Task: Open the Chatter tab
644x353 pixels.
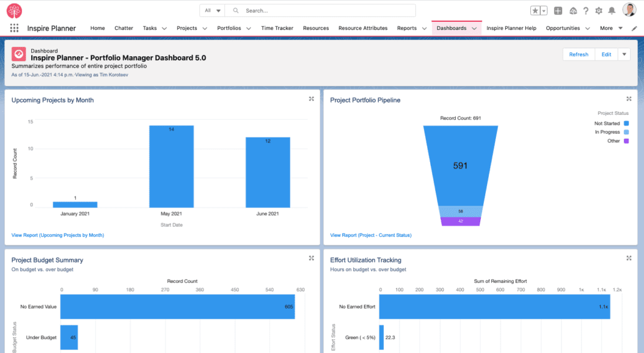Action: 124,28
